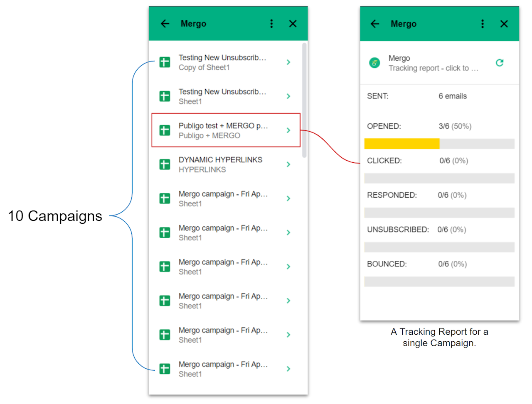Go back using arrow in tracking report panel
The height and width of the screenshot is (404, 532).
pyautogui.click(x=375, y=24)
